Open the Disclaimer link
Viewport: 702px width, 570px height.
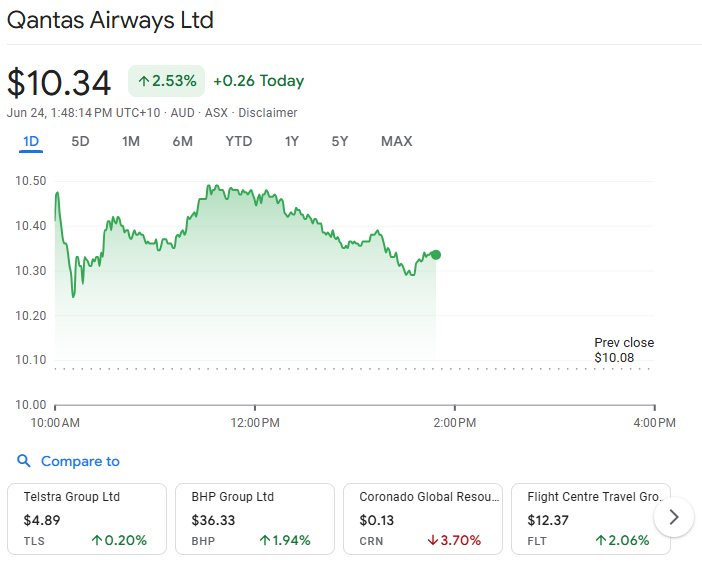tap(267, 113)
